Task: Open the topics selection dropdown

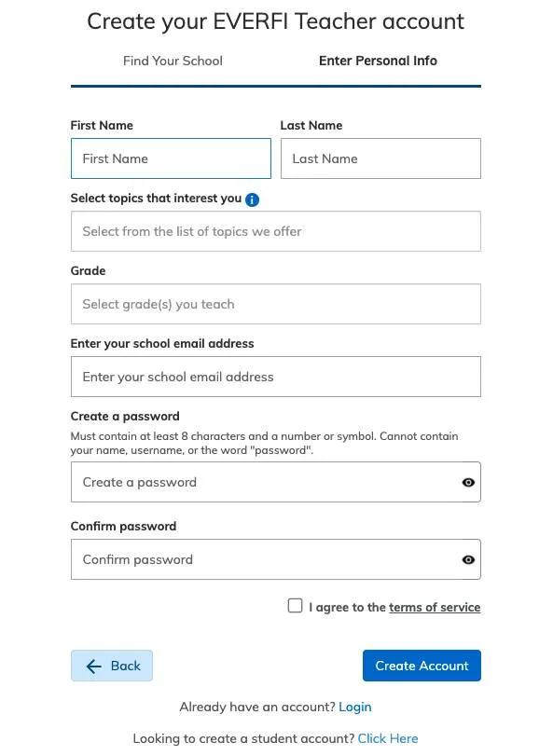Action: click(x=276, y=231)
